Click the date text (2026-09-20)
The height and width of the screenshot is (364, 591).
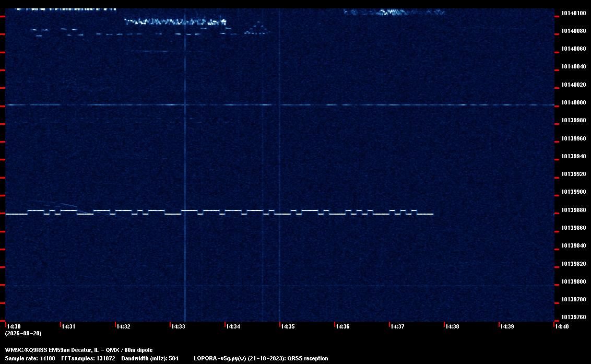[x=23, y=333]
